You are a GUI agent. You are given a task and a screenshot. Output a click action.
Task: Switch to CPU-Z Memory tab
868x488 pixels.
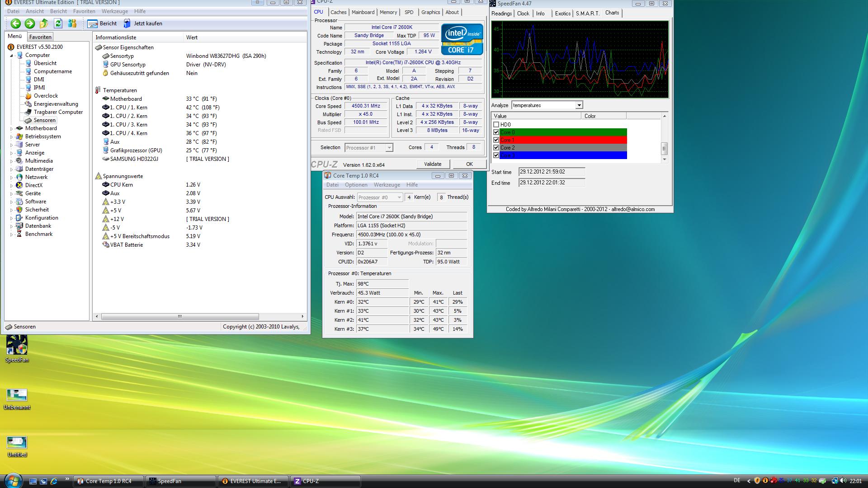(x=388, y=12)
